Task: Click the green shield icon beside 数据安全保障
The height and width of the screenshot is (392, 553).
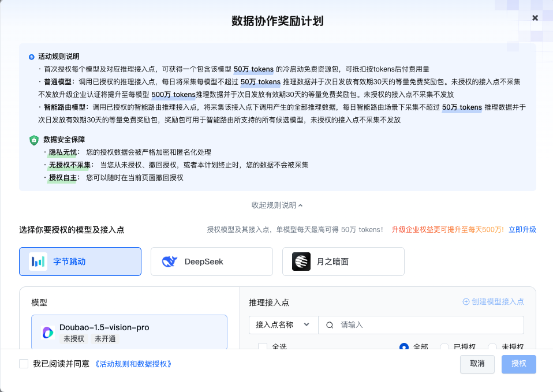Action: tap(34, 140)
